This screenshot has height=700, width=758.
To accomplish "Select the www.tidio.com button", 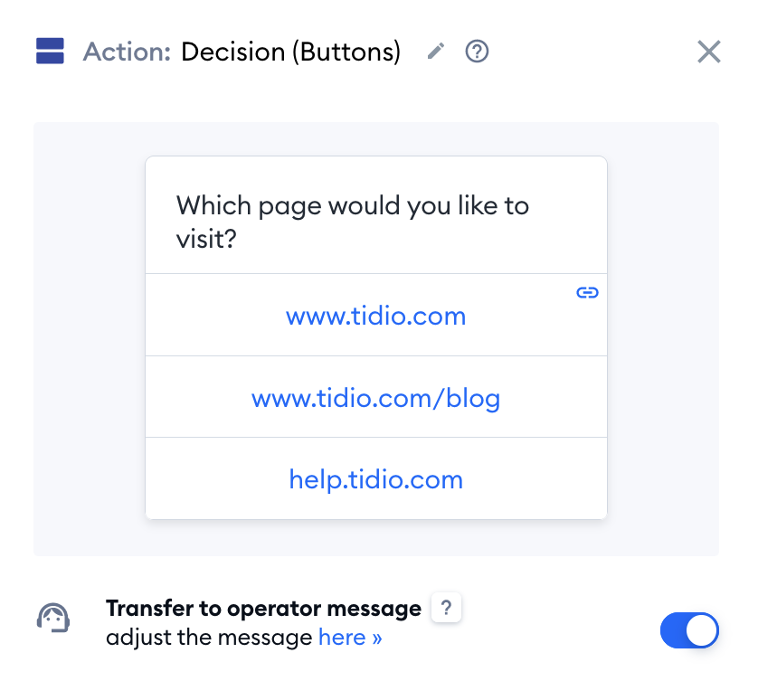I will pos(376,316).
